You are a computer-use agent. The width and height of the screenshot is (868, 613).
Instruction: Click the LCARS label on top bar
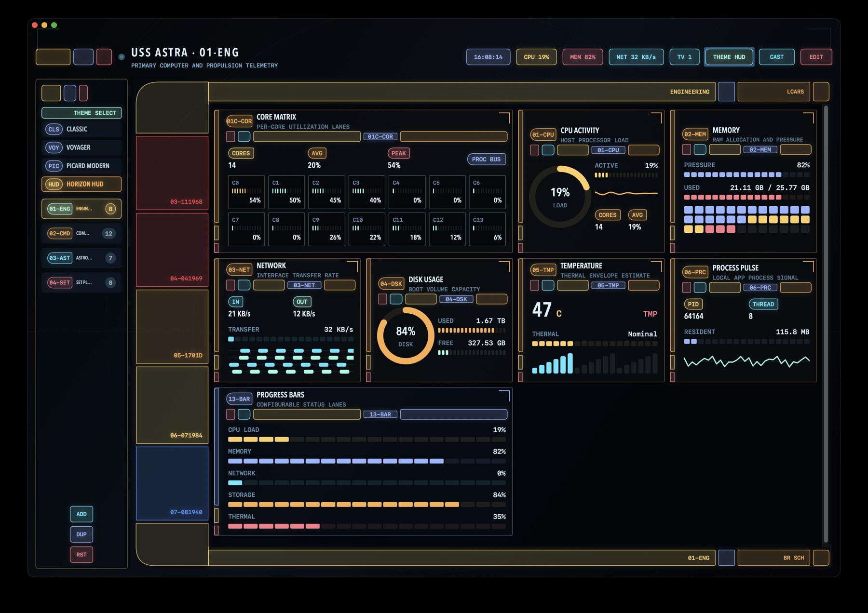coord(773,92)
